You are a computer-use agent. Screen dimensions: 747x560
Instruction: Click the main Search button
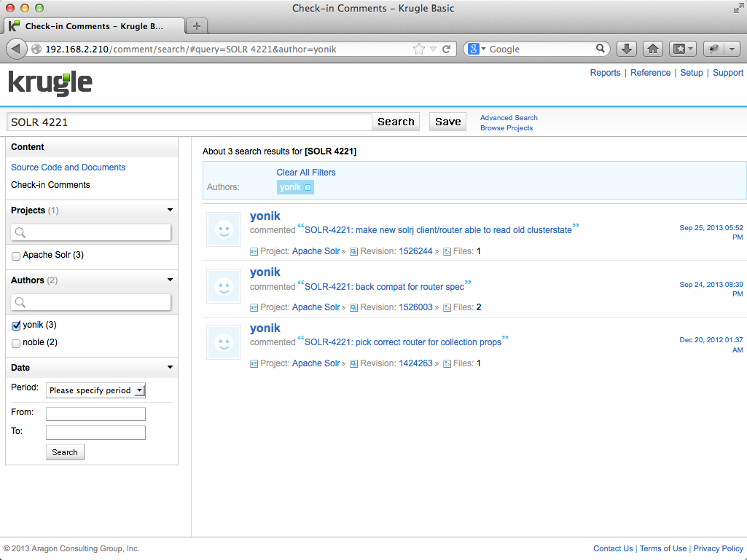click(396, 122)
